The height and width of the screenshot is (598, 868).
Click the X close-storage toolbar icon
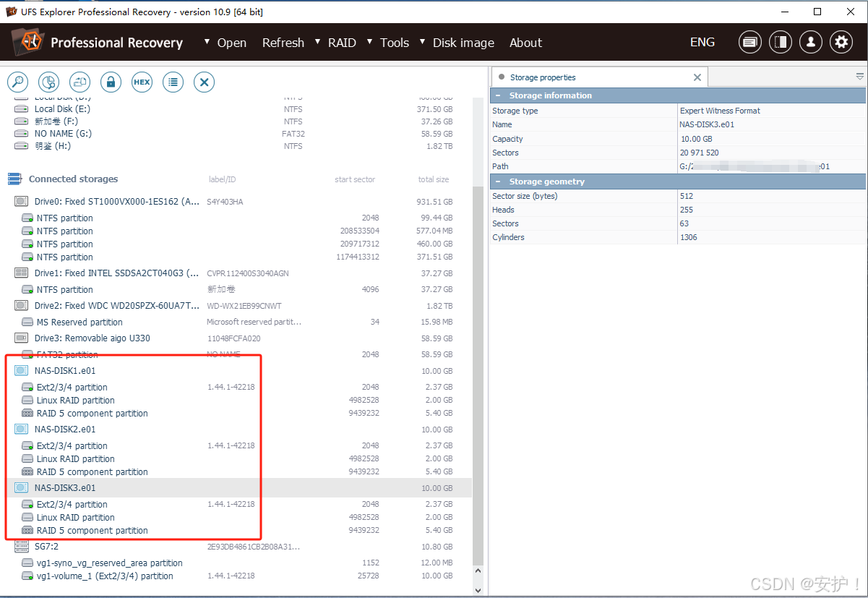click(204, 82)
